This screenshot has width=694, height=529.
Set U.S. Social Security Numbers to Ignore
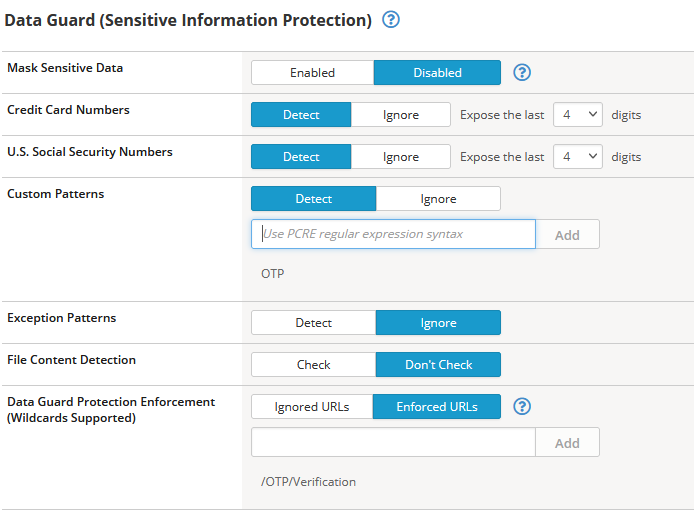pos(401,156)
